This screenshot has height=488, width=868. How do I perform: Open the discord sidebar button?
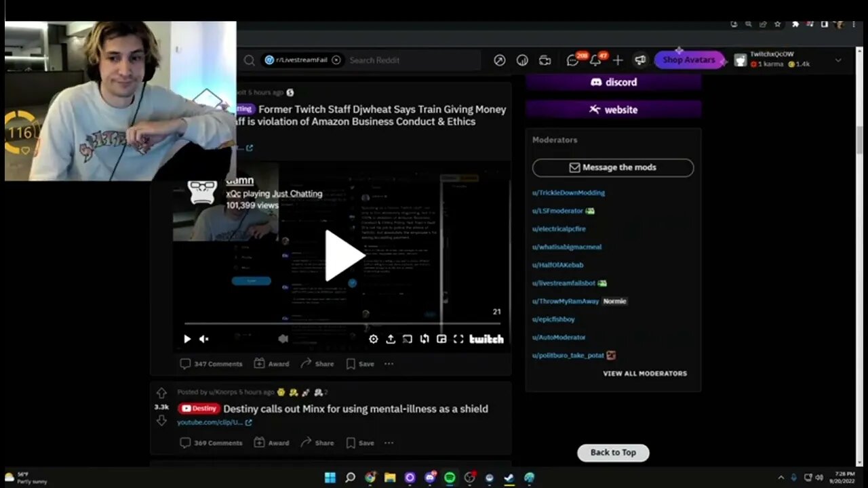[x=613, y=82]
